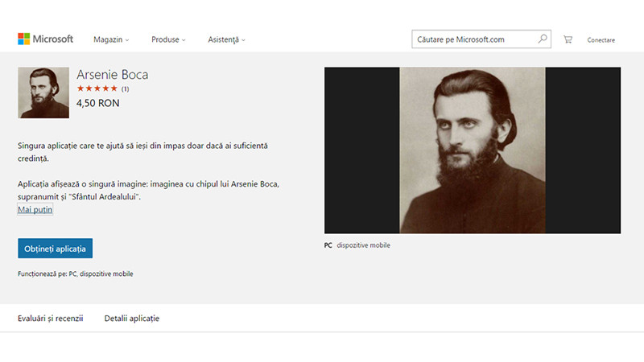Viewport: 644px width, 362px height.
Task: Click the Conectare sign-in link
Action: tap(601, 40)
